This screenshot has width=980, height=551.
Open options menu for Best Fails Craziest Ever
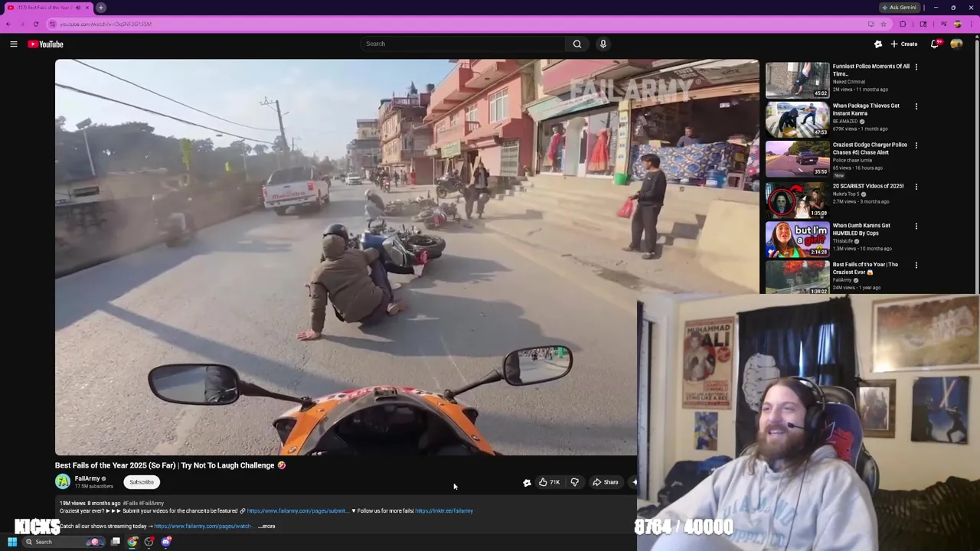(916, 266)
